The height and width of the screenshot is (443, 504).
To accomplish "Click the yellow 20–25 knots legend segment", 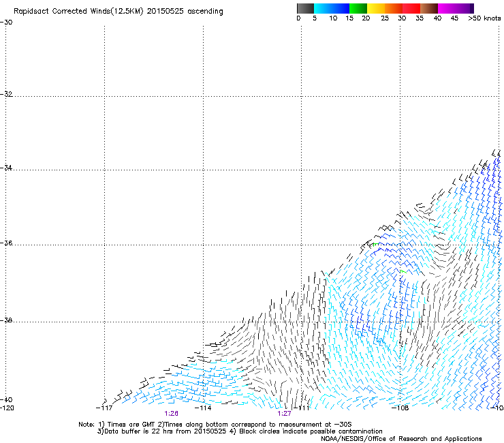I will click(376, 8).
